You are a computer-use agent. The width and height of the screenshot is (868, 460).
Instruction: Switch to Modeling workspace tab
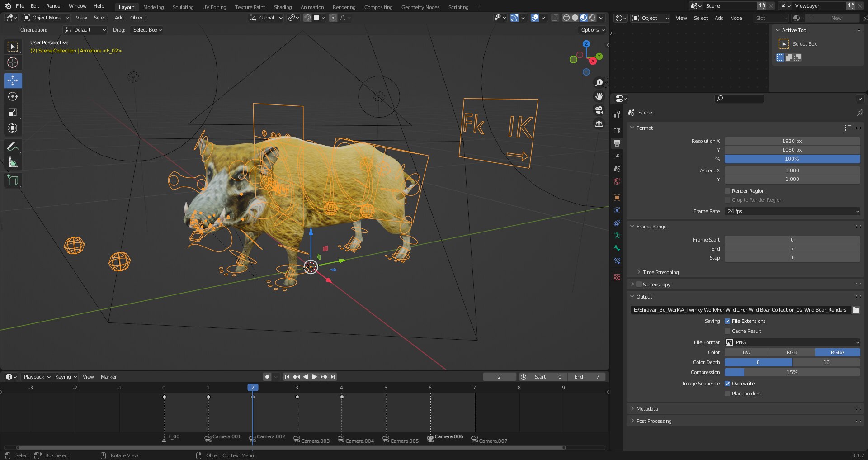pos(154,7)
